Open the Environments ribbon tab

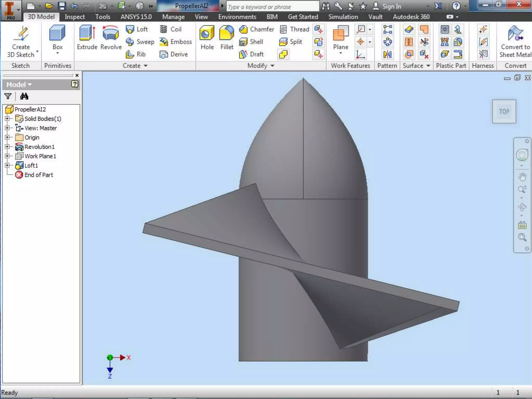[237, 17]
